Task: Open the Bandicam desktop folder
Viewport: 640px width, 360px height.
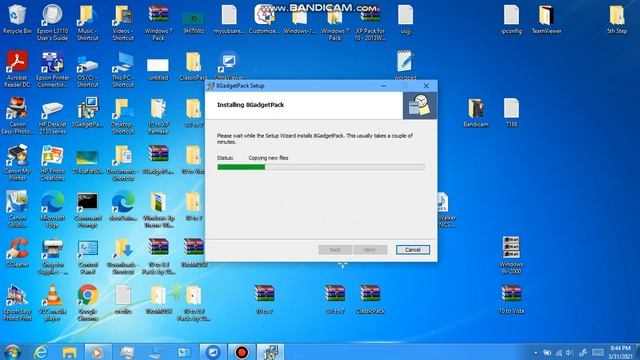Action: pyautogui.click(x=476, y=112)
